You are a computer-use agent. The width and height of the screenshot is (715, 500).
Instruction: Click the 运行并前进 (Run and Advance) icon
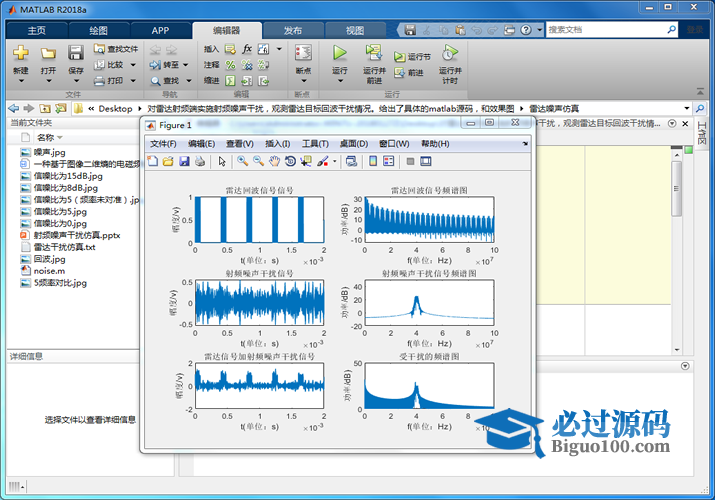[x=374, y=53]
